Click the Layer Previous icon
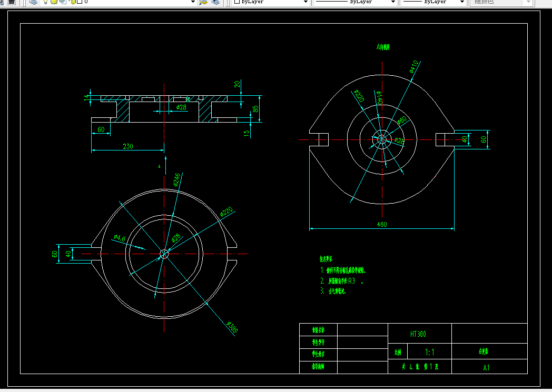The width and height of the screenshot is (552, 392). [215, 2]
